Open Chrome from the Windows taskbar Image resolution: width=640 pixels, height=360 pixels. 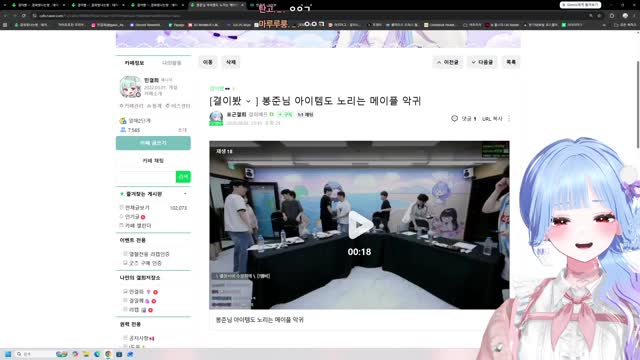(x=108, y=354)
